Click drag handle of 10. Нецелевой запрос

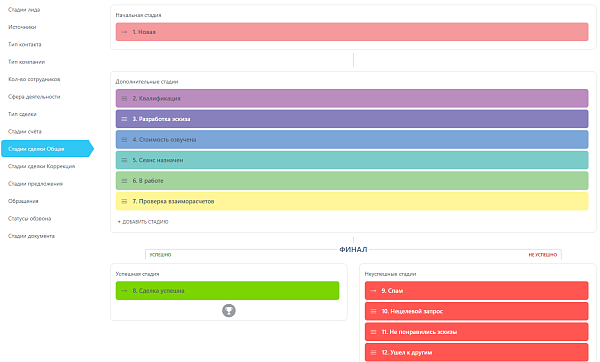373,311
